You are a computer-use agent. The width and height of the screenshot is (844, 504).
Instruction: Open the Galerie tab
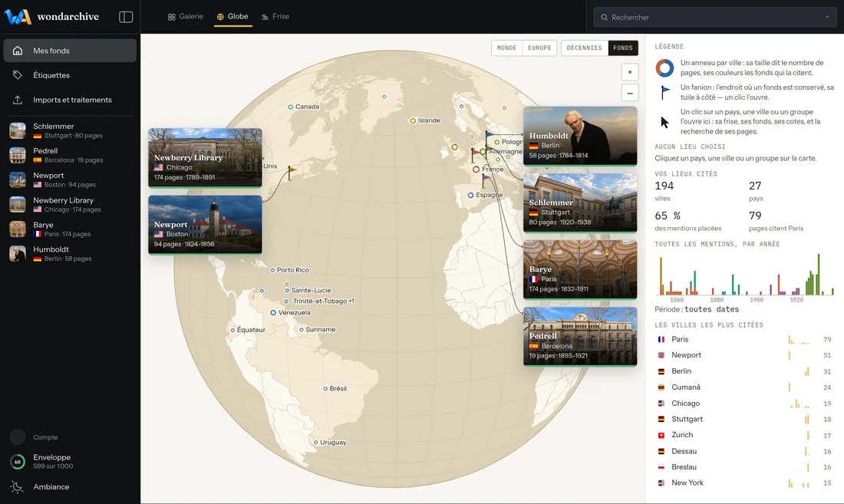(186, 17)
